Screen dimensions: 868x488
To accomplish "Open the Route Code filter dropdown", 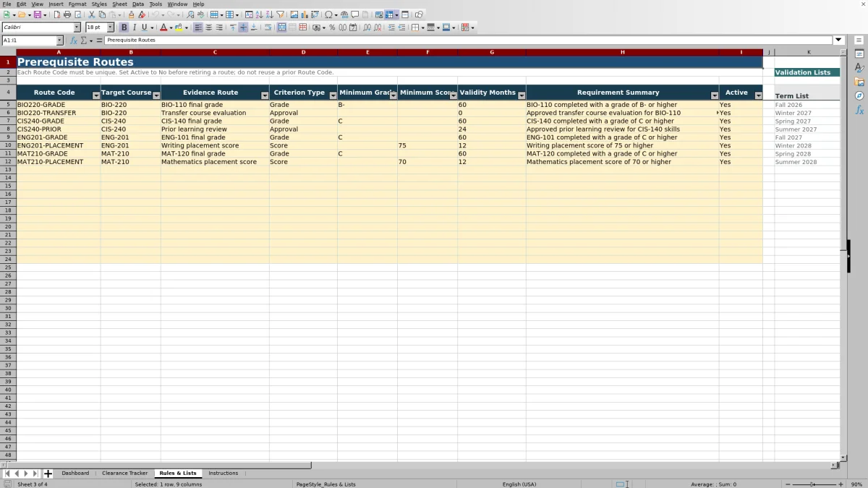I will click(x=96, y=95).
